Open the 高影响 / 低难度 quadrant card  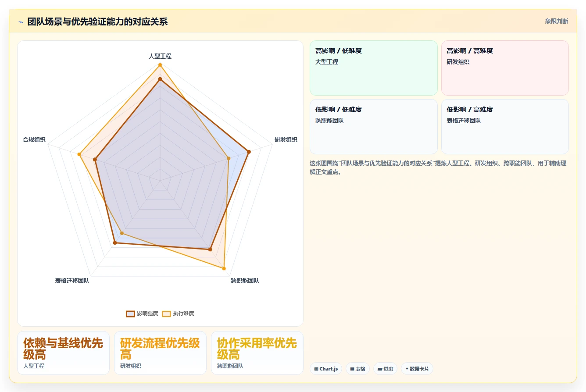(x=374, y=68)
